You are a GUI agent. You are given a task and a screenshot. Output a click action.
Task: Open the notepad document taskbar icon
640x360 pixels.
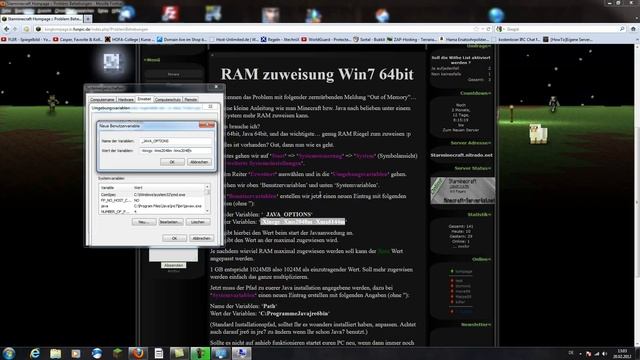click(159, 353)
